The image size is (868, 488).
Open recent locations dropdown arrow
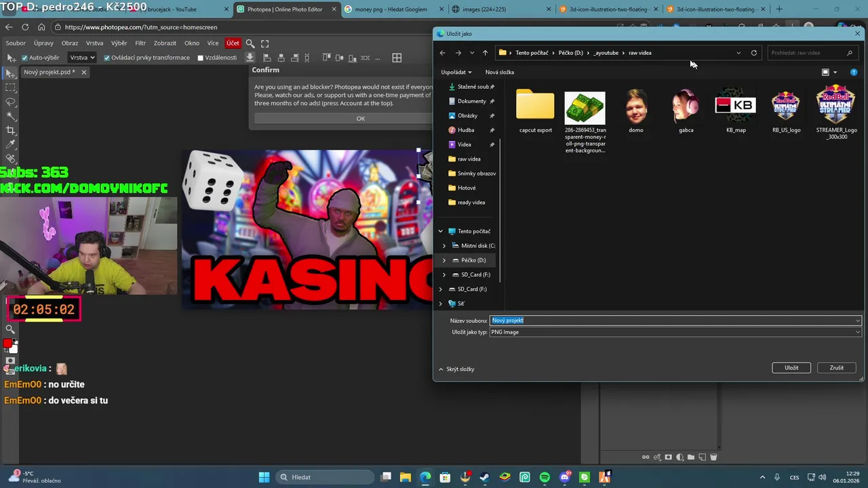[472, 53]
